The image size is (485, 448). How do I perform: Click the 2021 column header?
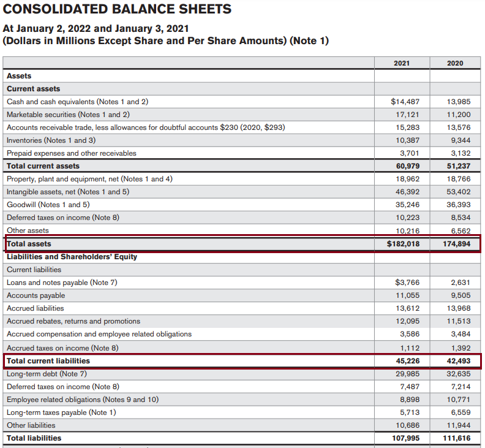(401, 63)
